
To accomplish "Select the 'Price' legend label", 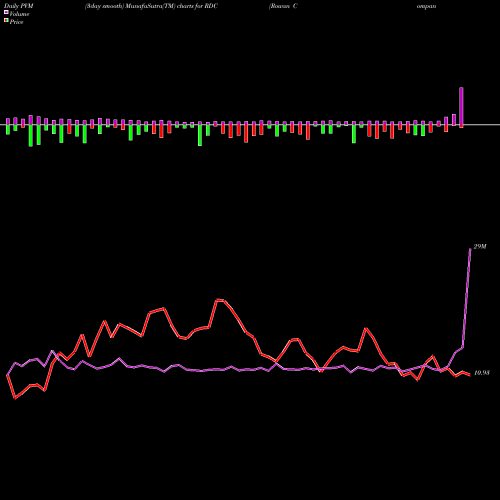I will 16,22.
